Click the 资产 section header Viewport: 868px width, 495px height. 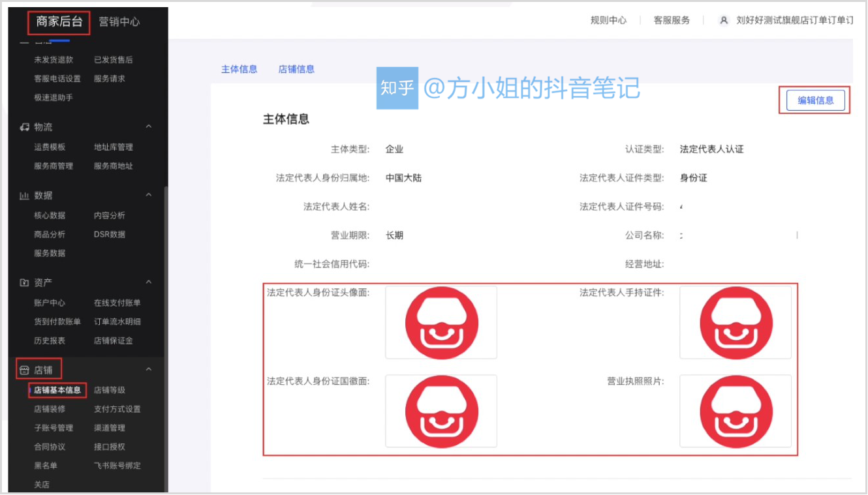click(87, 282)
